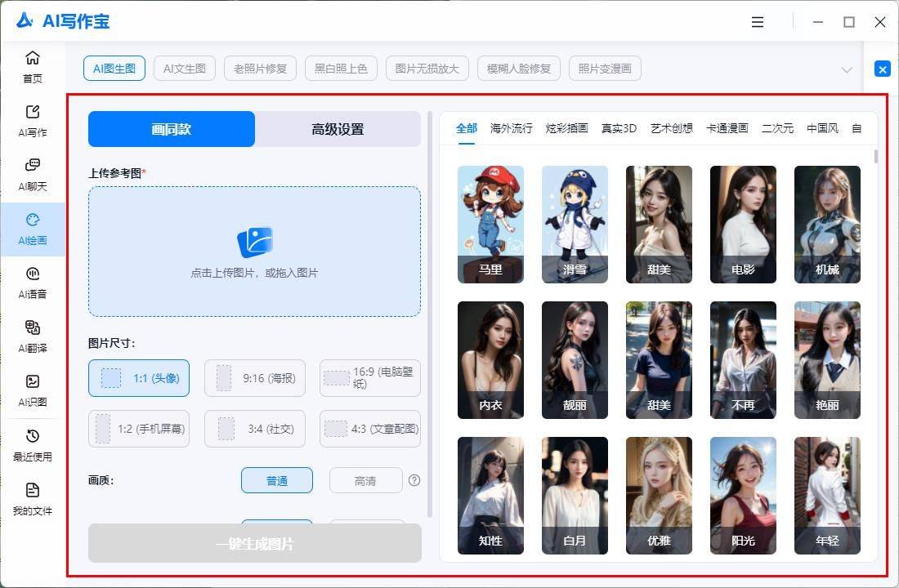Image resolution: width=899 pixels, height=588 pixels.
Task: Open the AI翻译 translation tool
Action: [32, 336]
